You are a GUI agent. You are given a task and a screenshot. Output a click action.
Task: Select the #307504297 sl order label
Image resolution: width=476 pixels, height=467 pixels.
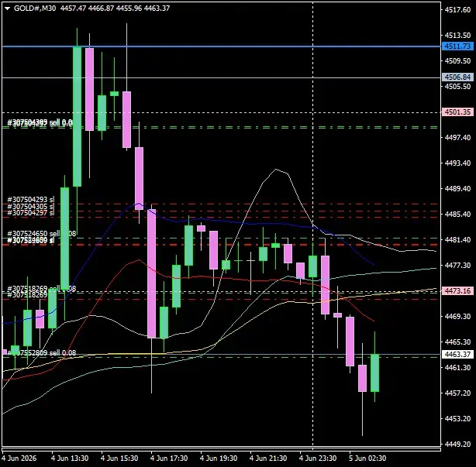tap(31, 213)
